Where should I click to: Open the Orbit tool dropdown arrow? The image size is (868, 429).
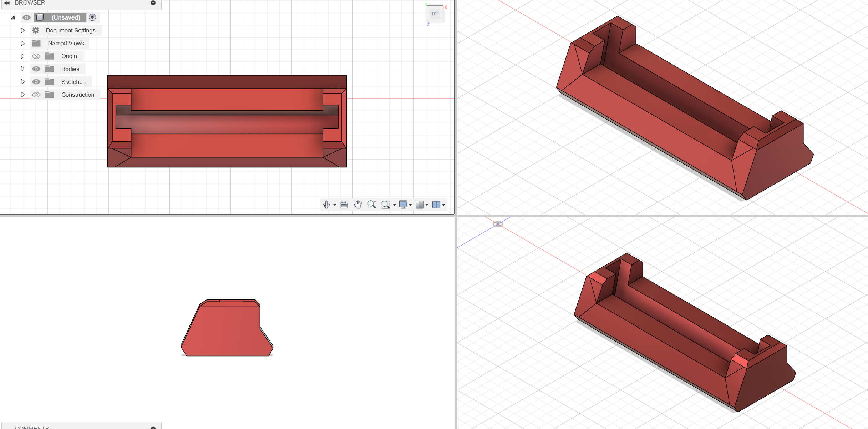click(x=335, y=205)
